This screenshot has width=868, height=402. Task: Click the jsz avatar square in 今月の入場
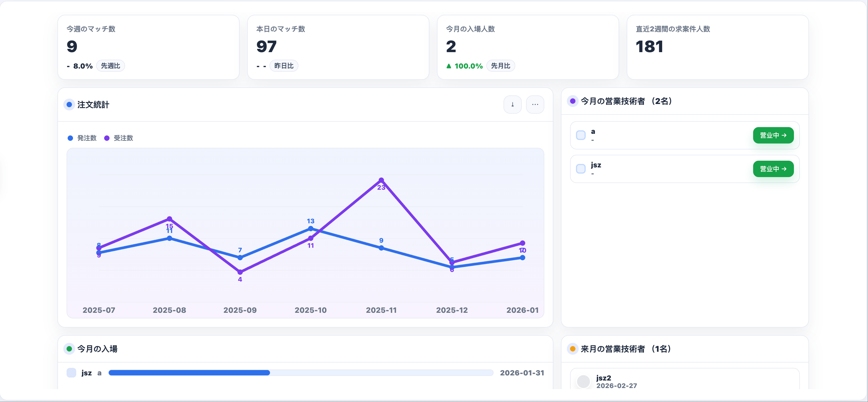71,373
